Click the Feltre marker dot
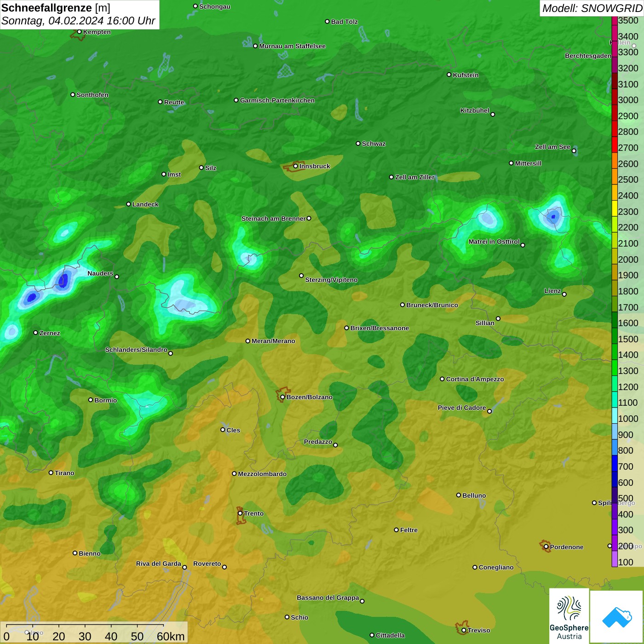 [396, 530]
